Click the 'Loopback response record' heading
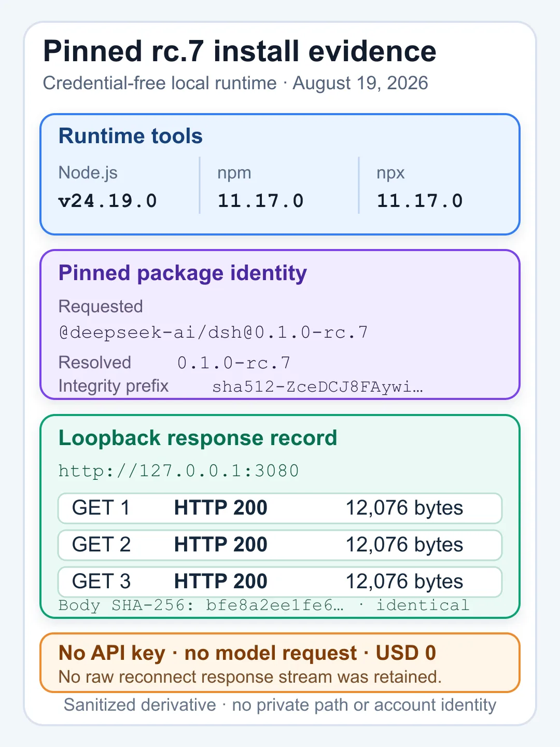This screenshot has height=747, width=560. tap(198, 438)
